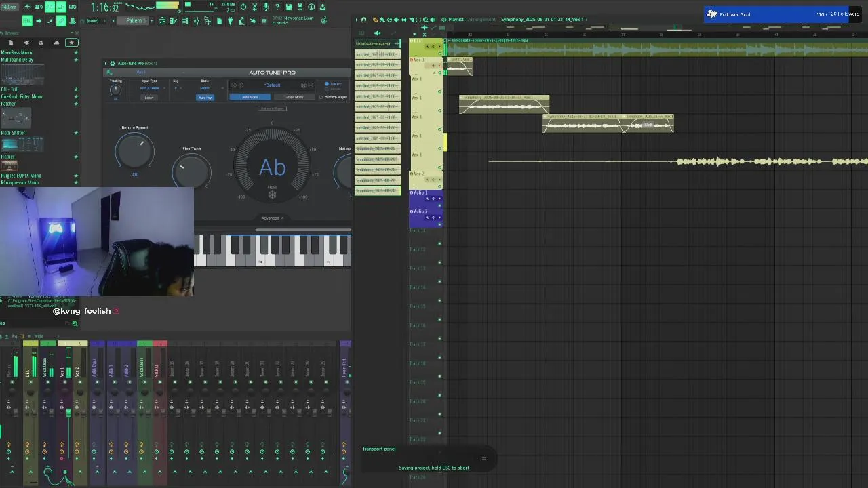Open the Channel rack view from toolbar

point(185,20)
